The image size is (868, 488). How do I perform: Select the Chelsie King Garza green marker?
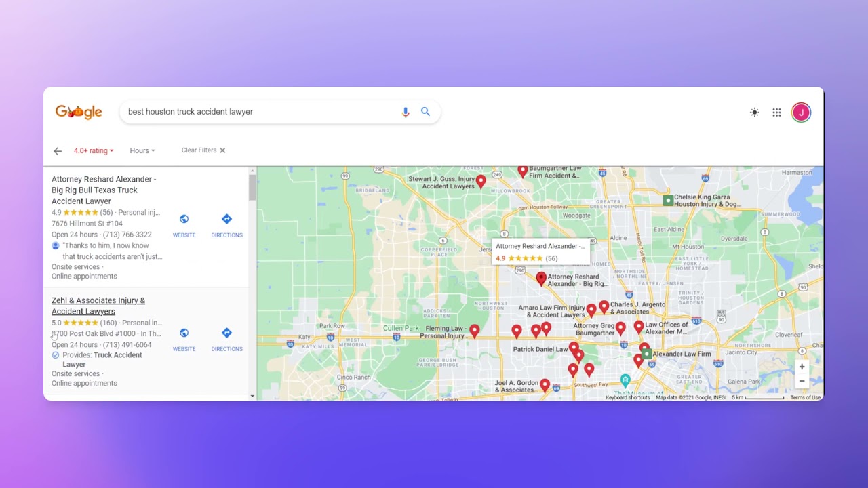coord(668,200)
